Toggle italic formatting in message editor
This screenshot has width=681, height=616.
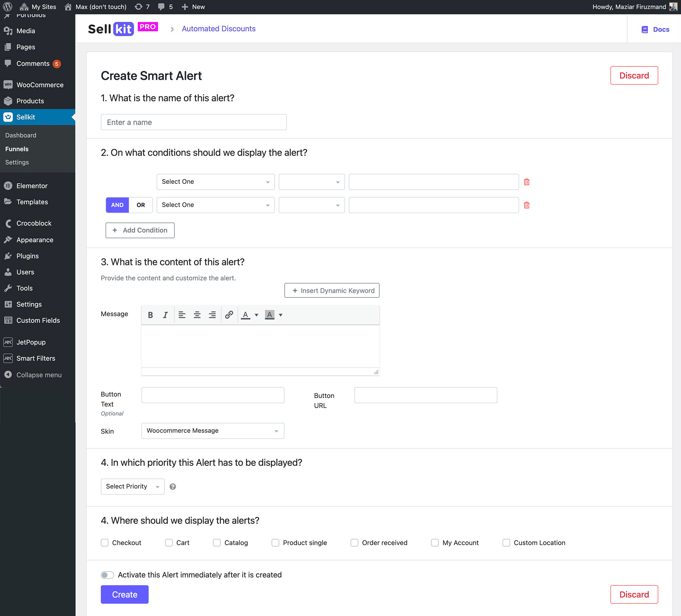165,315
